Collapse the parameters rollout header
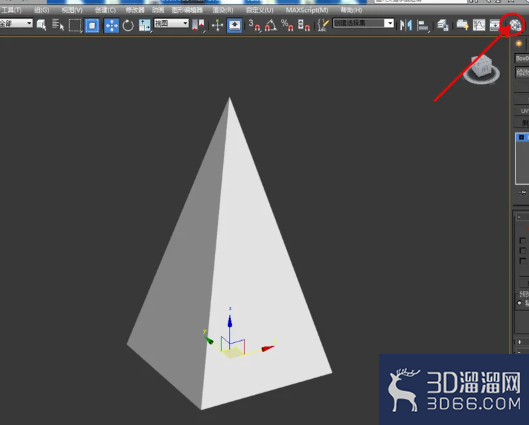The image size is (529, 425). tap(522, 217)
